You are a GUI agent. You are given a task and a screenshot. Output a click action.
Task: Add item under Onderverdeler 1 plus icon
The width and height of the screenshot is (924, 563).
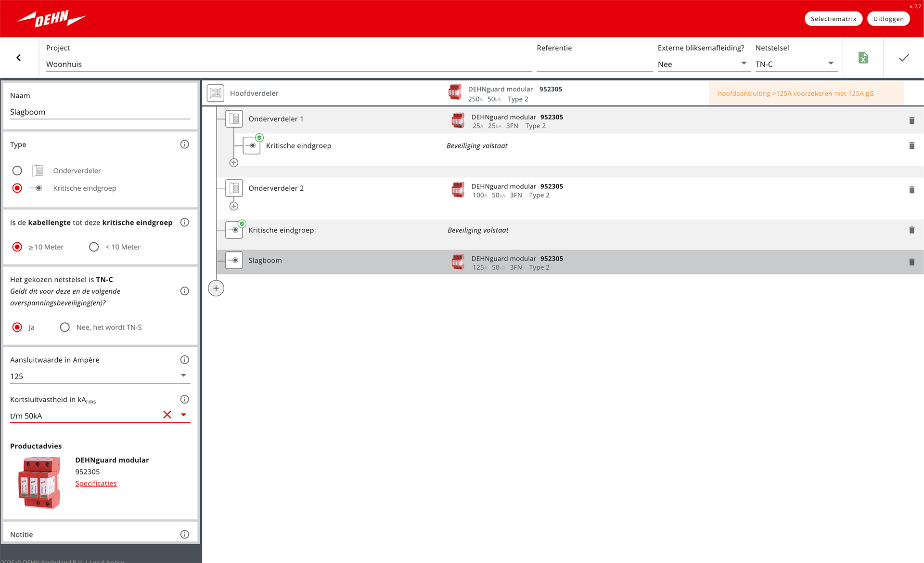234,163
